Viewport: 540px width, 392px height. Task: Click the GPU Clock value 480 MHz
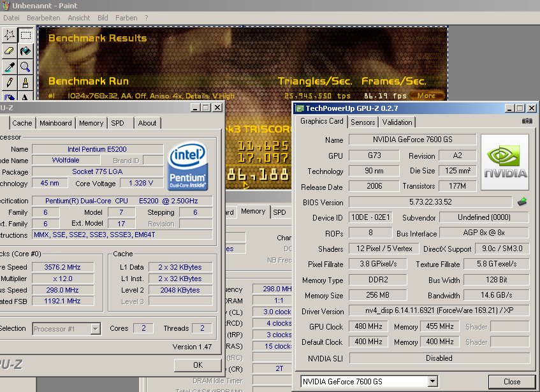pyautogui.click(x=368, y=326)
